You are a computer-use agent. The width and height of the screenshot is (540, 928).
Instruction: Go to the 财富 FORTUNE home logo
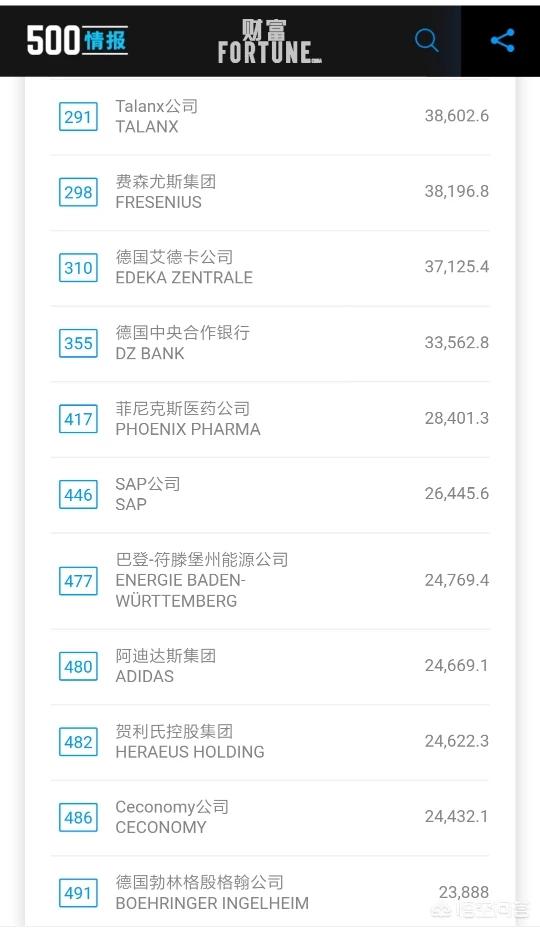(269, 41)
